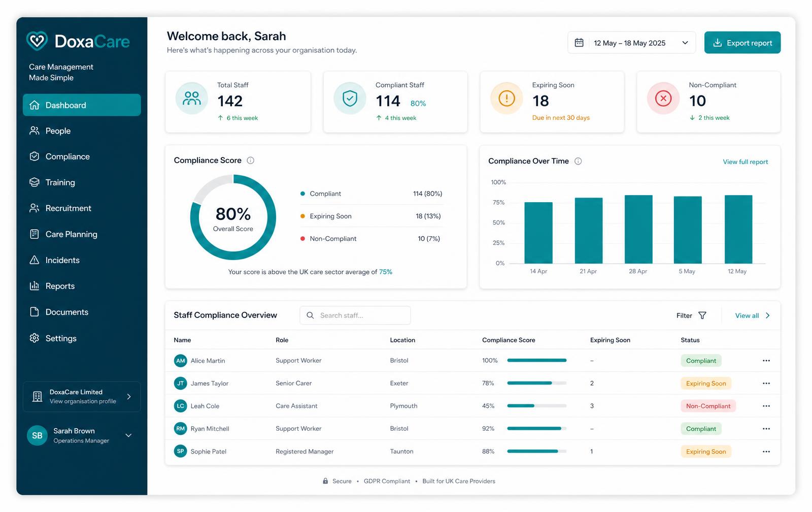
Task: Click the Compliance Score column header
Action: (x=509, y=340)
